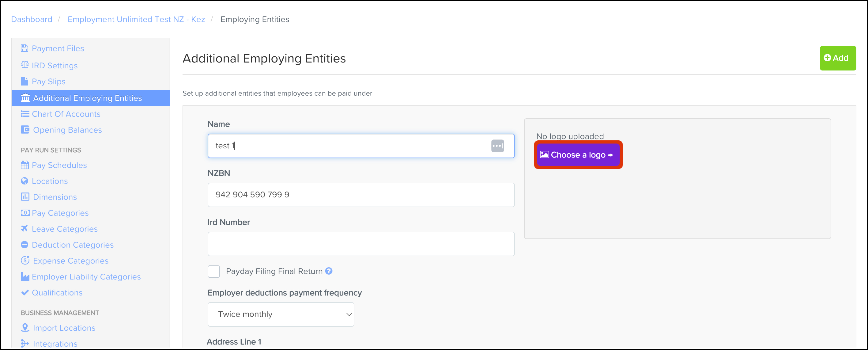Go to IRD Settings in the sidebar

click(x=55, y=65)
